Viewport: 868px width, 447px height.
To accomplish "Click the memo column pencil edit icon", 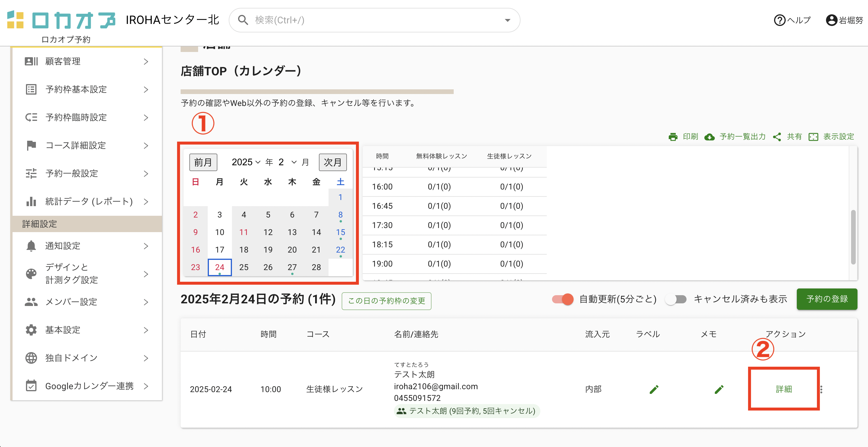I will tap(719, 389).
